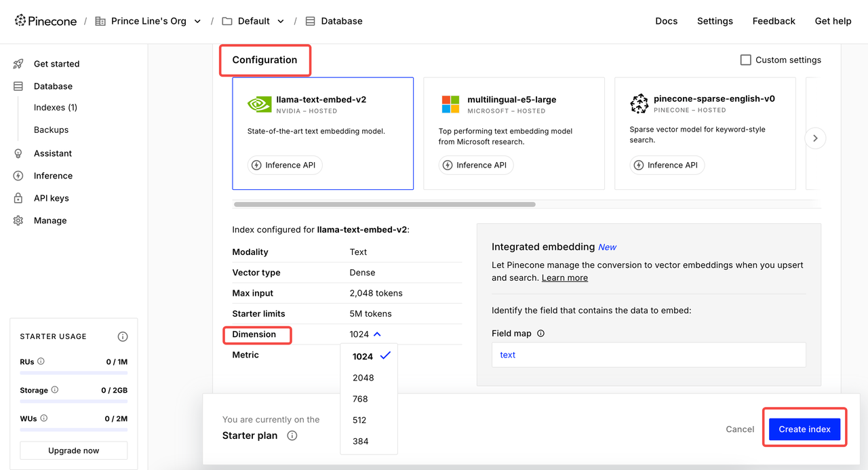This screenshot has width=868, height=470.
Task: Click the Feedback link
Action: [774, 21]
